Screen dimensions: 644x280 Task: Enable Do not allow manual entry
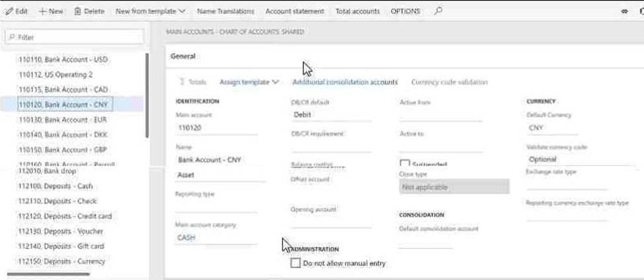click(x=296, y=263)
